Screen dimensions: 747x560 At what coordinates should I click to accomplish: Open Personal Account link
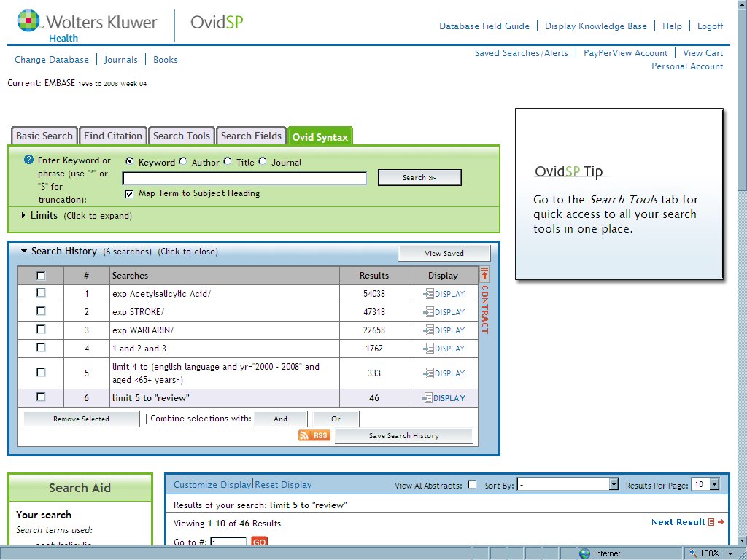(x=687, y=66)
